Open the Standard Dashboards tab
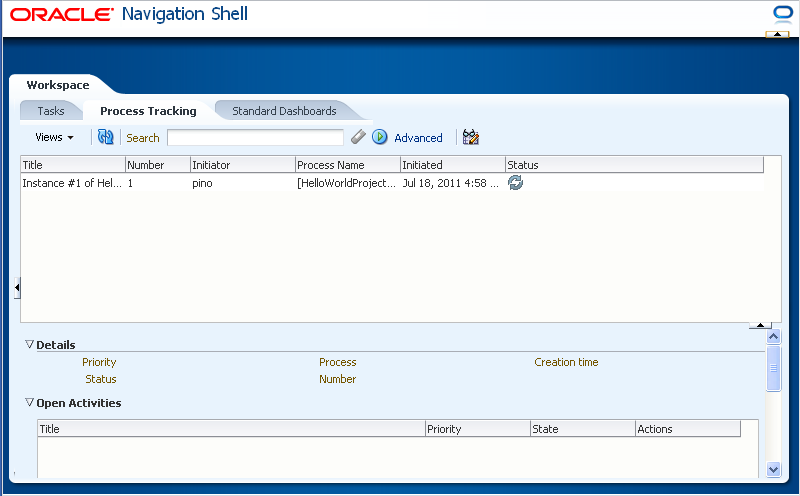 tap(284, 111)
